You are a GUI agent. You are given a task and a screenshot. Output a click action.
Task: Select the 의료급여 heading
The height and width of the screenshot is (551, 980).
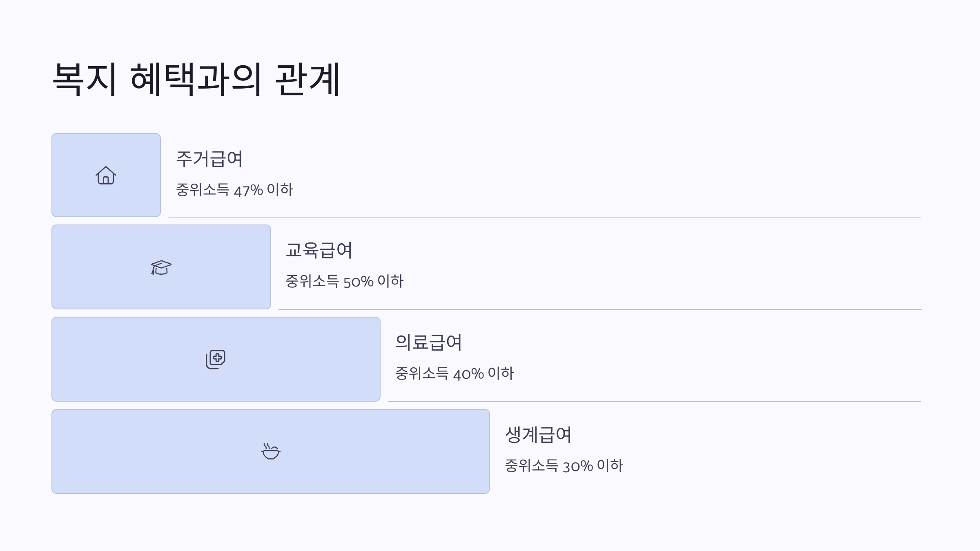coord(428,342)
